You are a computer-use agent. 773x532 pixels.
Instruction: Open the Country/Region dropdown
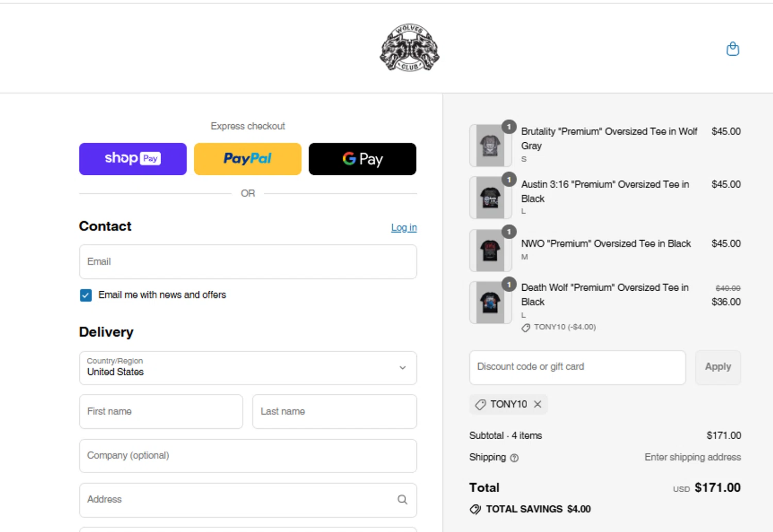(248, 368)
